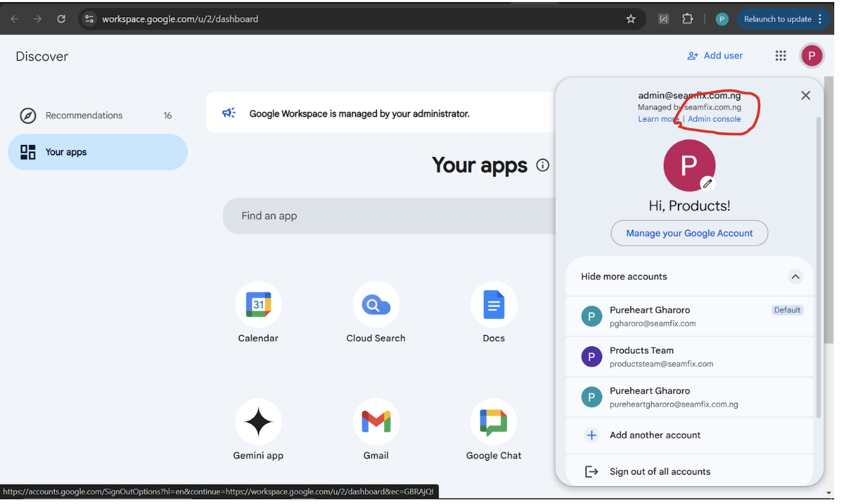Collapse the Hide more accounts chevron
This screenshot has width=853, height=504.
[795, 276]
